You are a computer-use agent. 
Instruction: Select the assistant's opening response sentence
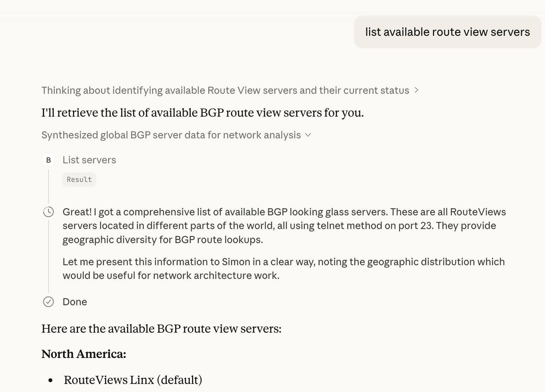point(203,112)
